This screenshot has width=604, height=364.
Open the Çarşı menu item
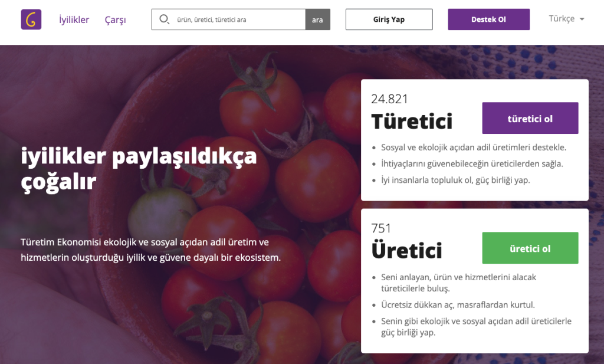(115, 19)
